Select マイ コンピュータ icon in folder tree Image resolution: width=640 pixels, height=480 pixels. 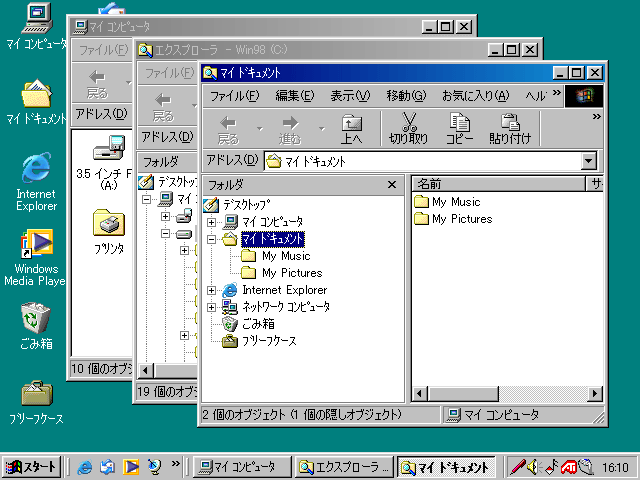[x=230, y=222]
